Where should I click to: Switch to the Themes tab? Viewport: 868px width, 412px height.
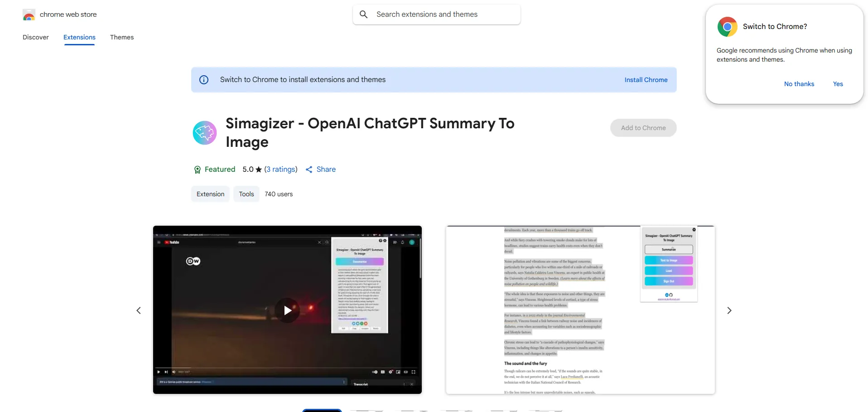click(x=122, y=37)
